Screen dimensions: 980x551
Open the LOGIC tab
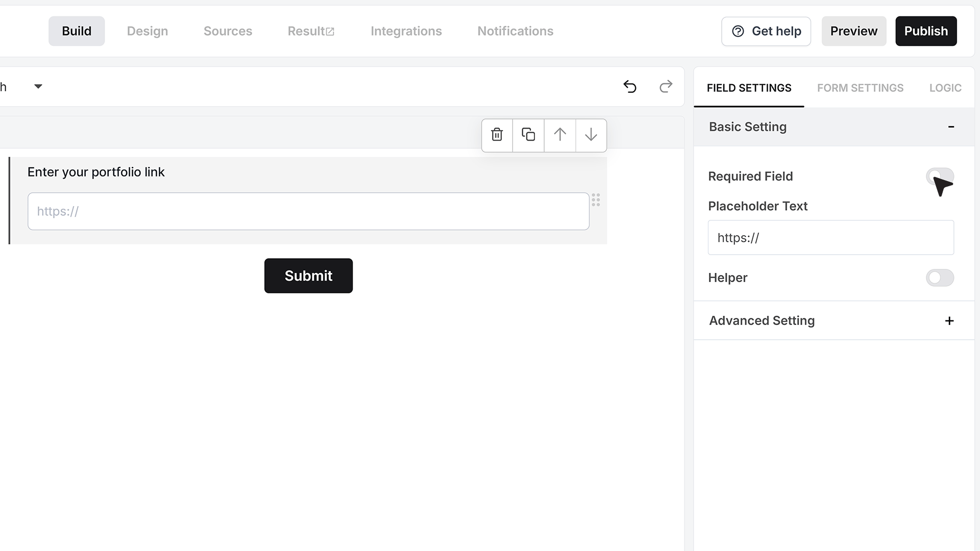945,88
